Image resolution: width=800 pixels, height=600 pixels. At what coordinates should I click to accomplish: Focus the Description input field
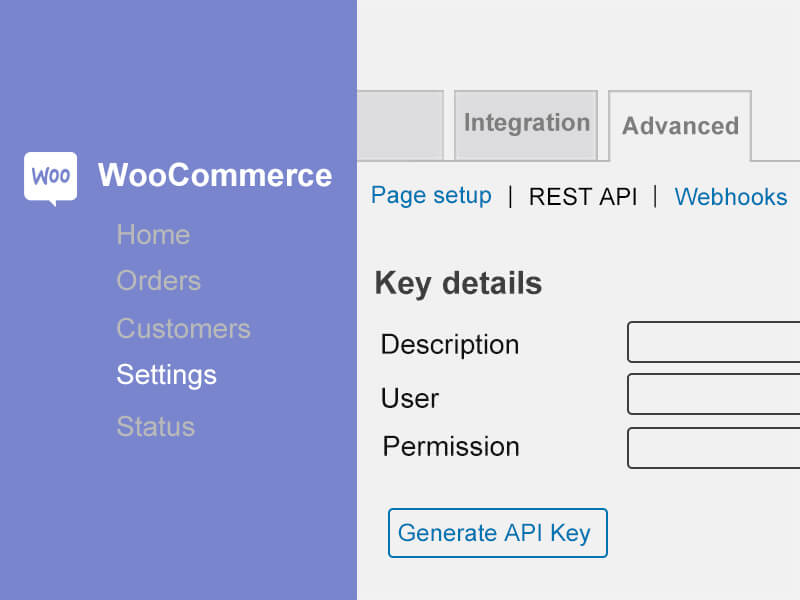point(713,342)
